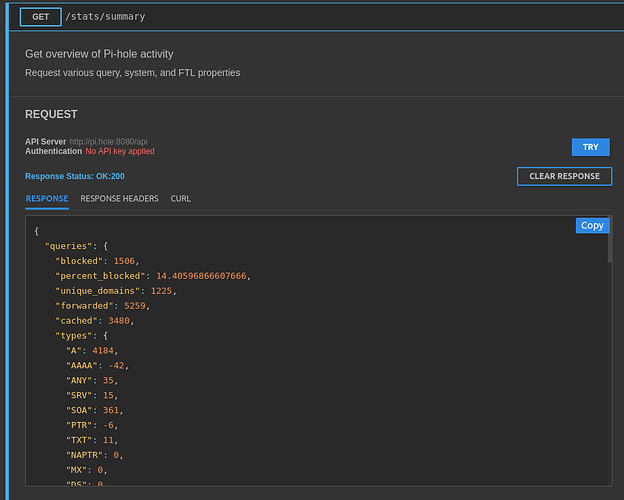Viewport: 624px width, 500px height.
Task: Click the 'Response Status: OK:200' text
Action: 75,176
